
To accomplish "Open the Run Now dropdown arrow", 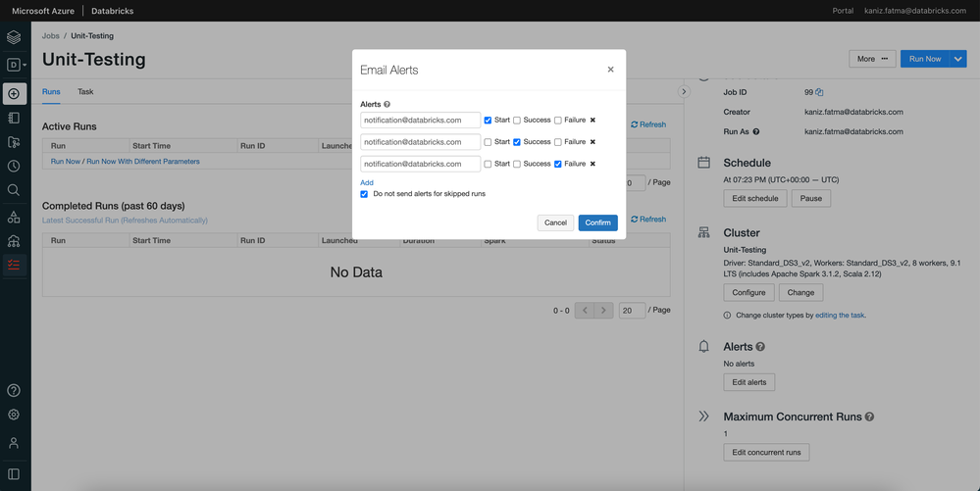I will click(958, 59).
